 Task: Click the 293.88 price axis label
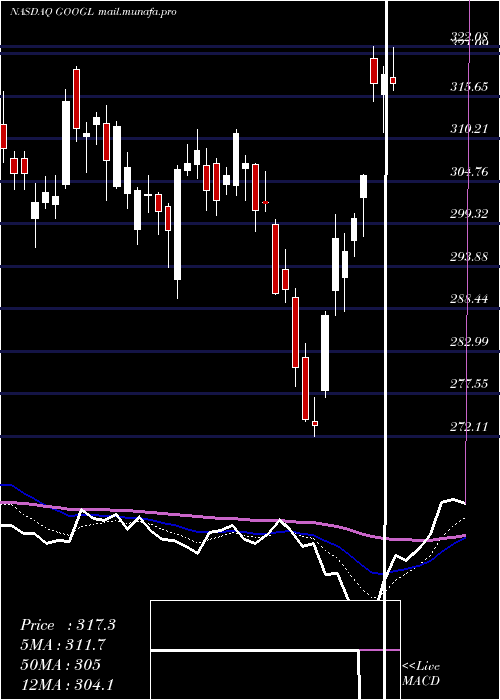click(x=469, y=257)
